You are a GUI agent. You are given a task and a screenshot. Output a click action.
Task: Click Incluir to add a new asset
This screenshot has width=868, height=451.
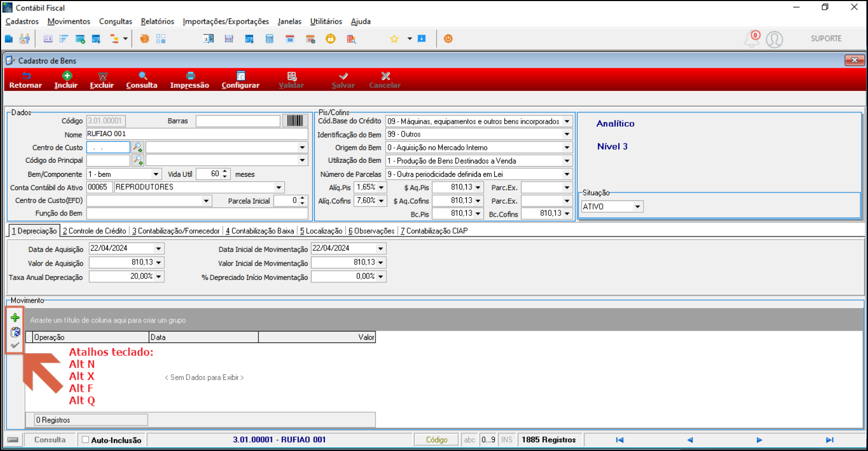(x=66, y=80)
